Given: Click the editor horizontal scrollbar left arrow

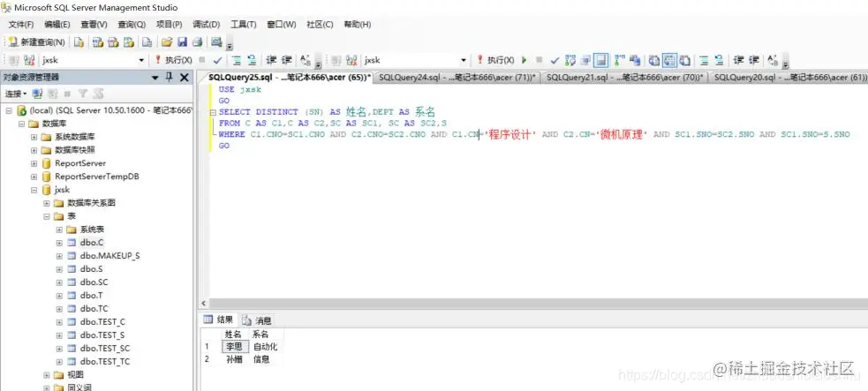Looking at the screenshot, I should click(x=204, y=304).
